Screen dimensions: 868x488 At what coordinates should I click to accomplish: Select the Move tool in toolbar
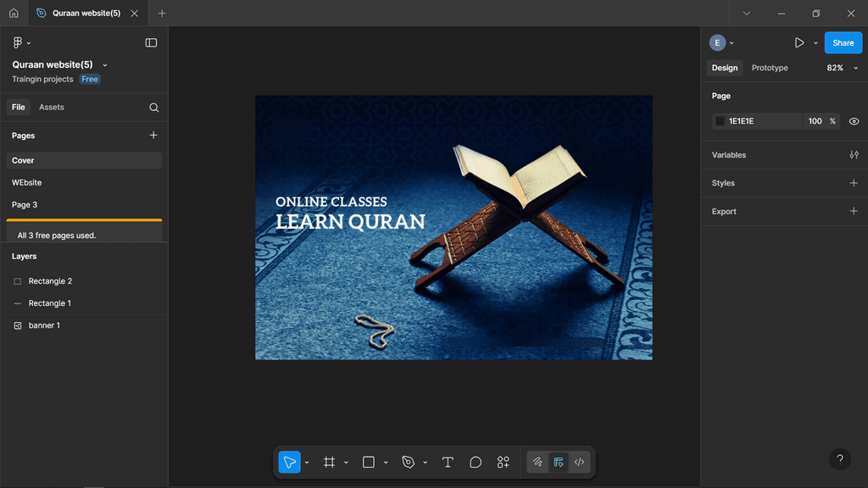click(x=289, y=462)
